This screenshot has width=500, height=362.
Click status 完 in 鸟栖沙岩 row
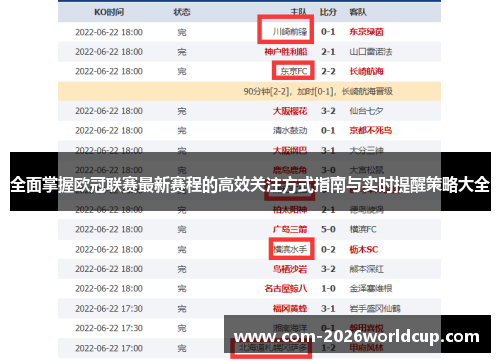coord(182,269)
